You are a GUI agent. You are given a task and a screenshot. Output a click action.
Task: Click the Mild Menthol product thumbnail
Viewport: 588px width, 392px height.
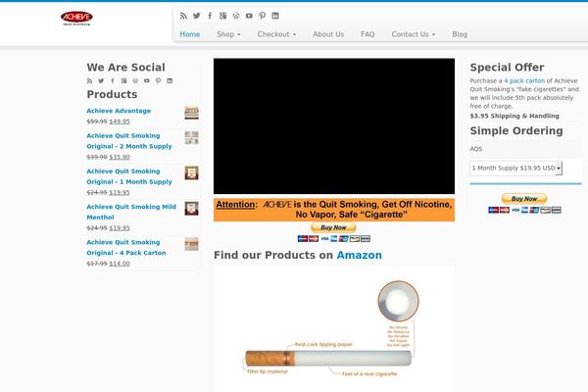click(192, 209)
